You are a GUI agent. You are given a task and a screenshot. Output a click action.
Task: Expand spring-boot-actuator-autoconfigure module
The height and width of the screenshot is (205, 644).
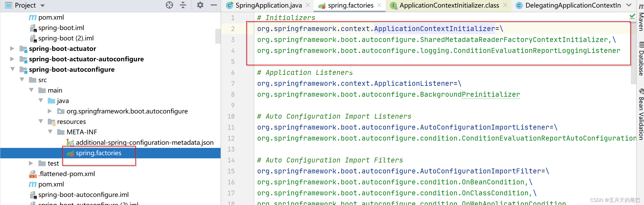tap(12, 59)
